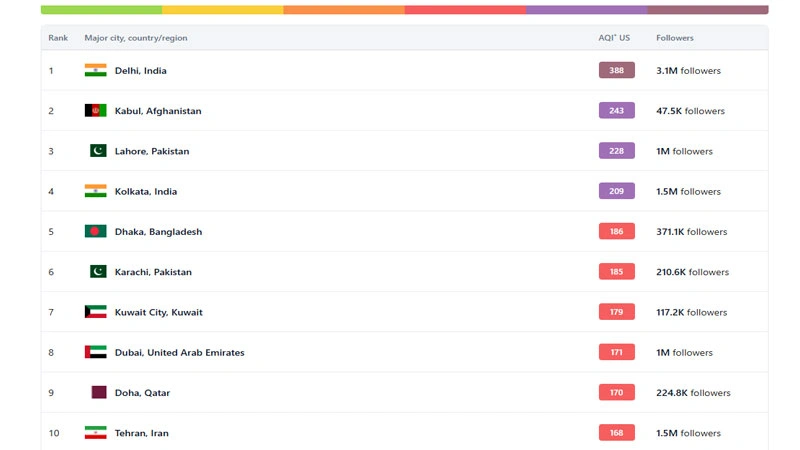
Task: Click the 243 AQI badge for Kabul
Action: (616, 111)
